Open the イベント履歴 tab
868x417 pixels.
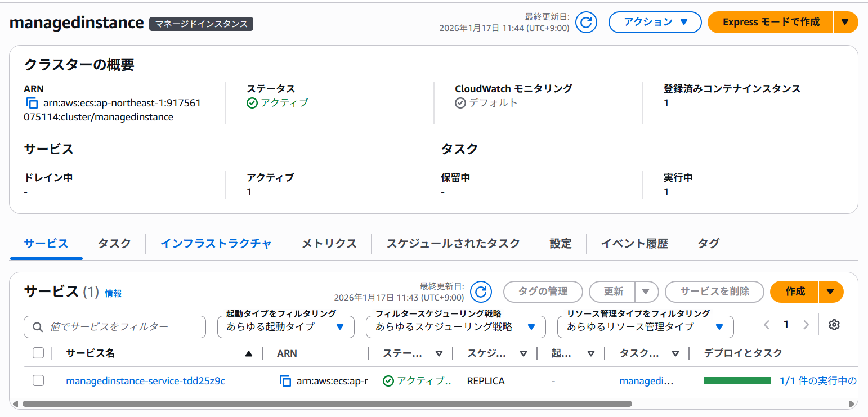[x=634, y=244]
